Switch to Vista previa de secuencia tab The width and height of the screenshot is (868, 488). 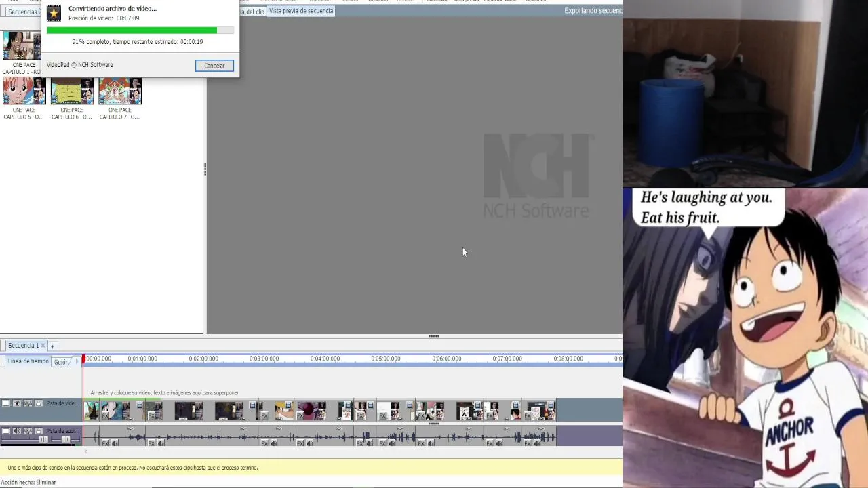click(x=301, y=11)
